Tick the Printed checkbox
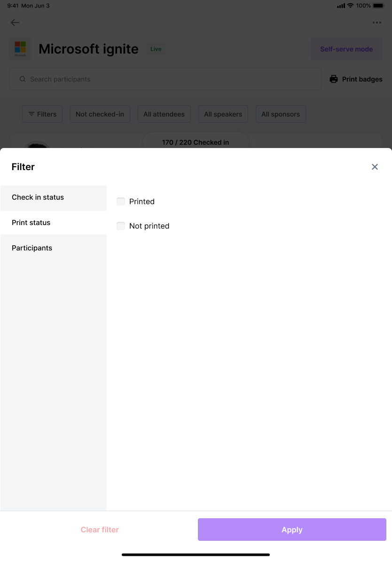The height and width of the screenshot is (561, 392). [121, 202]
